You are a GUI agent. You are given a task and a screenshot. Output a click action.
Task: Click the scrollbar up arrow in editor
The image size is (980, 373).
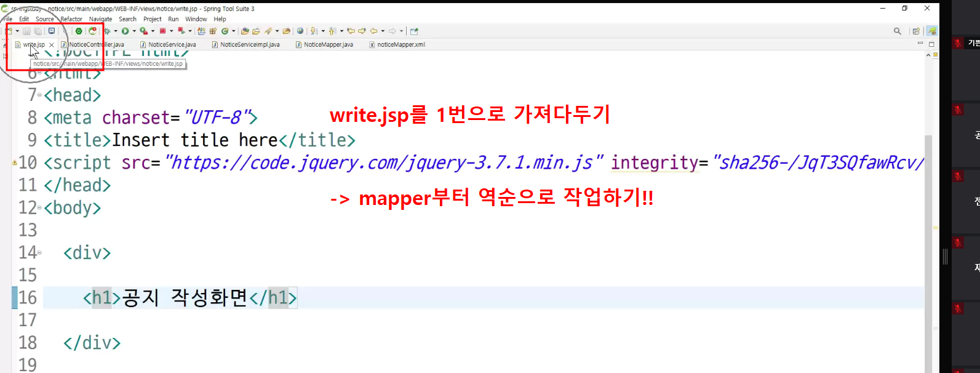tap(928, 55)
